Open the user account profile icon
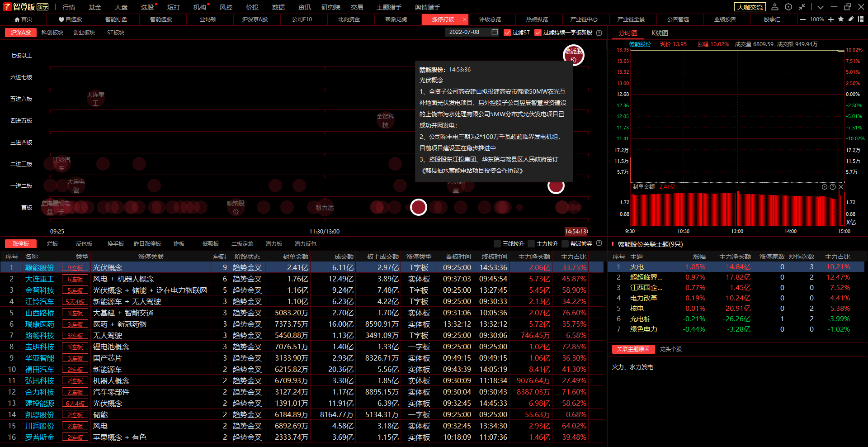 tap(775, 7)
